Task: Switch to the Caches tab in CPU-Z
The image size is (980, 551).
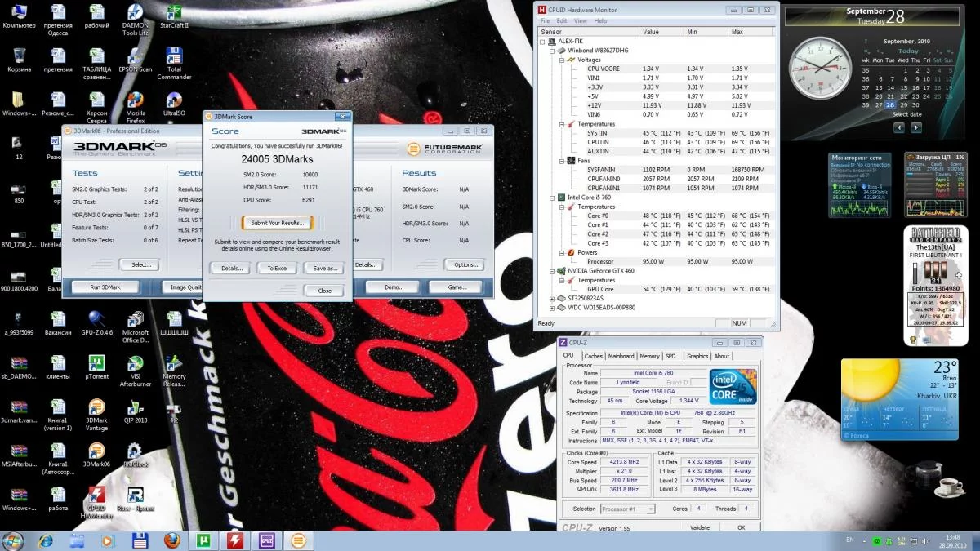Action: 594,356
